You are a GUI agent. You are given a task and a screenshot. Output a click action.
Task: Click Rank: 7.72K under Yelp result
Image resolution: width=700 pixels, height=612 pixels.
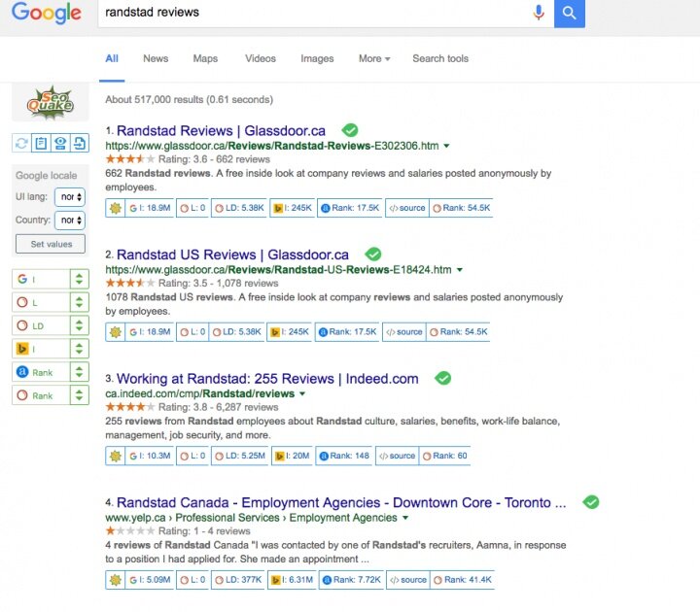coord(351,580)
